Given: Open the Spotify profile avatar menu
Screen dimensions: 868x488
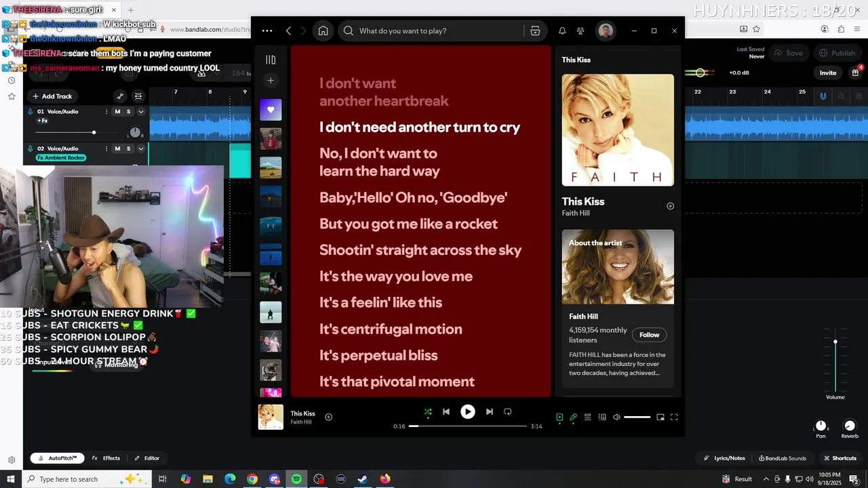Looking at the screenshot, I should tap(606, 30).
